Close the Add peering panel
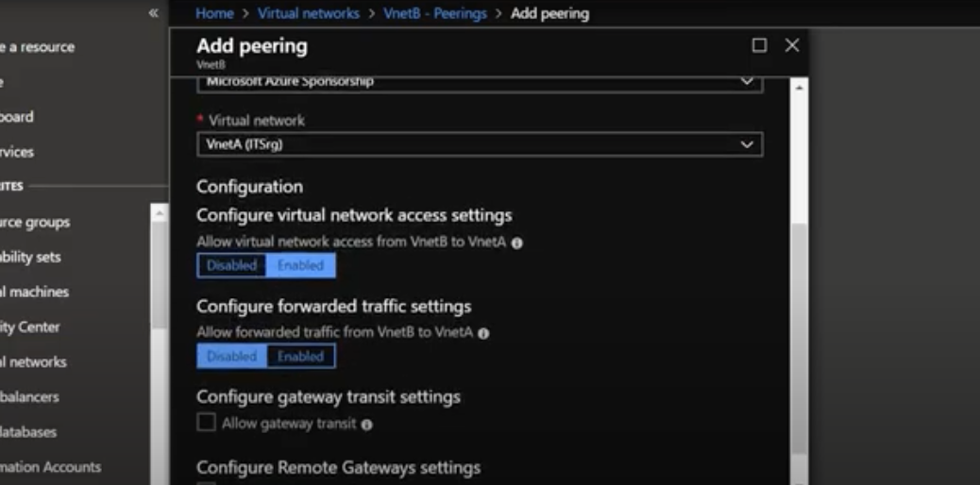Screen dimensions: 980x485 [x=792, y=45]
